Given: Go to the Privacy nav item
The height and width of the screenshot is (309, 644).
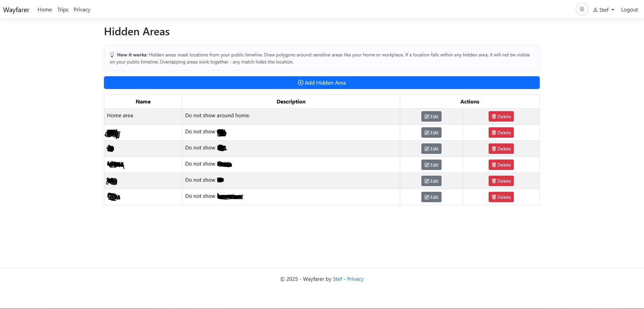Looking at the screenshot, I should tap(82, 10).
